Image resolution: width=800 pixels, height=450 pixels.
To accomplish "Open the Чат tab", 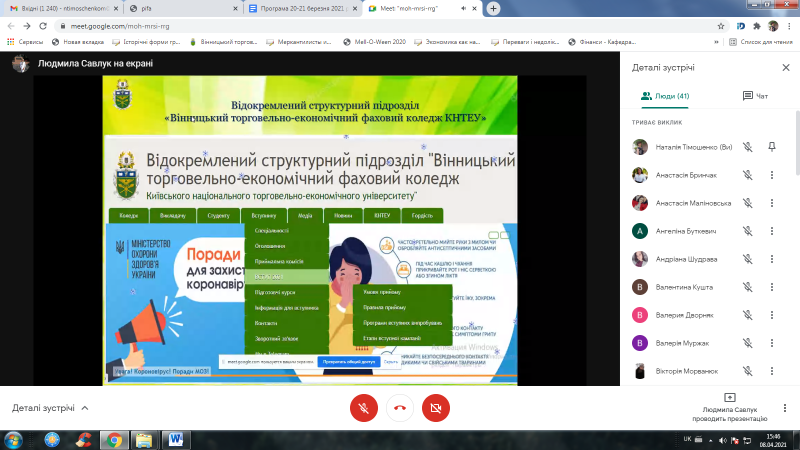I will point(755,96).
